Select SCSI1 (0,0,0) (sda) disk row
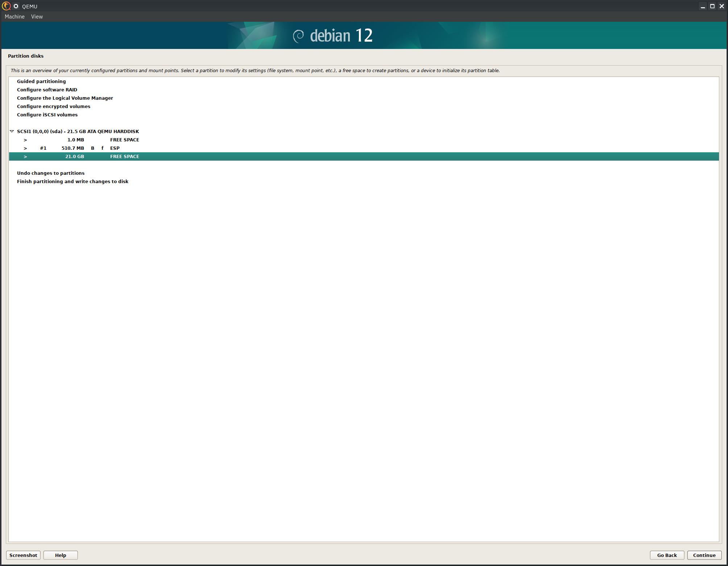The width and height of the screenshot is (728, 566). [x=364, y=132]
